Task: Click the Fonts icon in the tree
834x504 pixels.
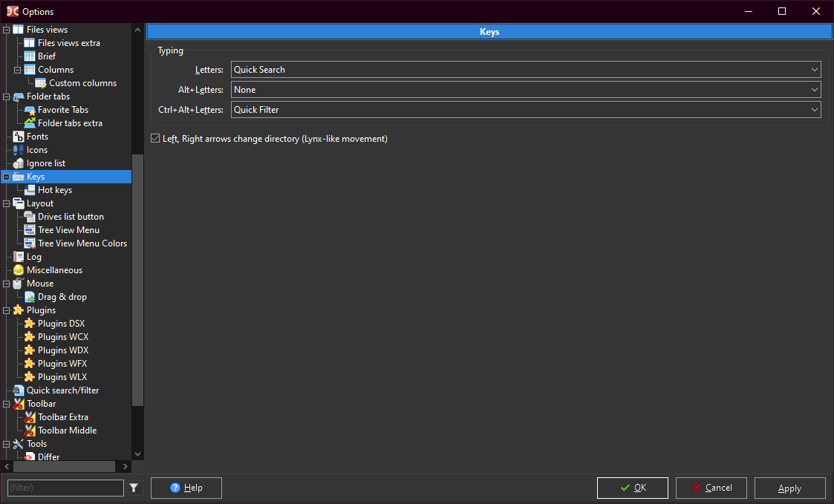Action: [x=19, y=137]
